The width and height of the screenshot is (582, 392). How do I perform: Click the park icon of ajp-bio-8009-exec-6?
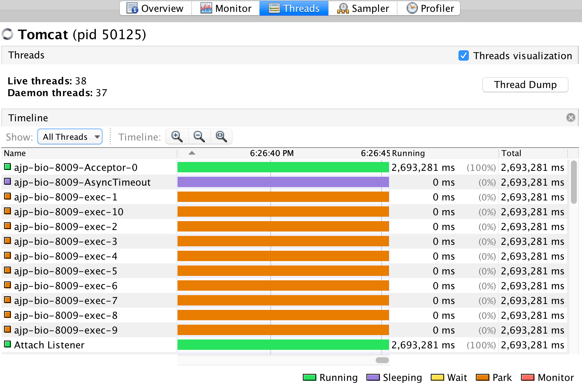point(7,285)
